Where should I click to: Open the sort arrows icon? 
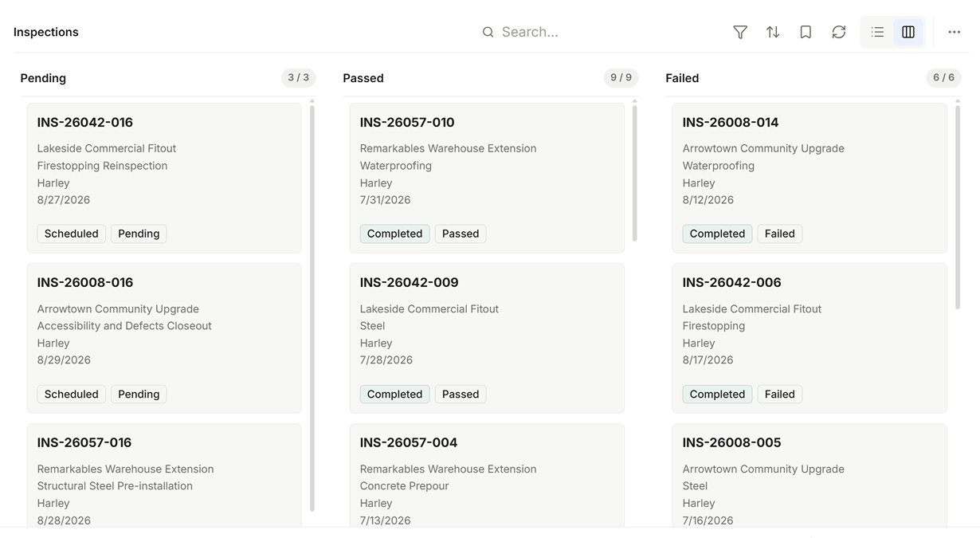click(773, 32)
